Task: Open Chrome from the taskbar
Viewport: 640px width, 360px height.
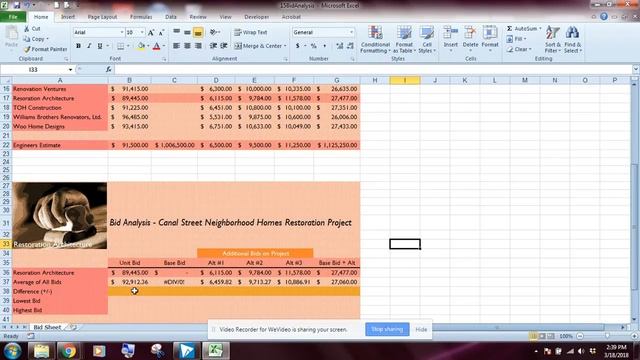Action: click(x=68, y=351)
